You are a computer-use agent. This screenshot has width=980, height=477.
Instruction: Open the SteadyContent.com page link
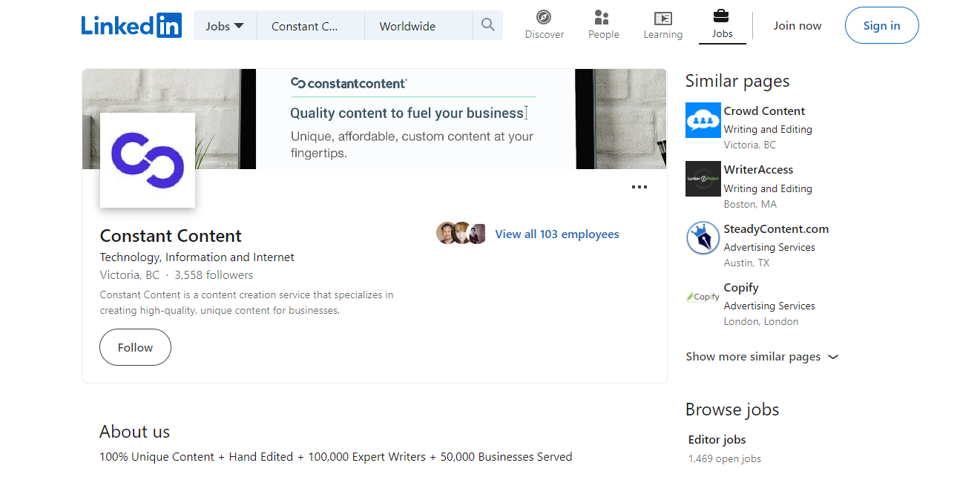(776, 229)
